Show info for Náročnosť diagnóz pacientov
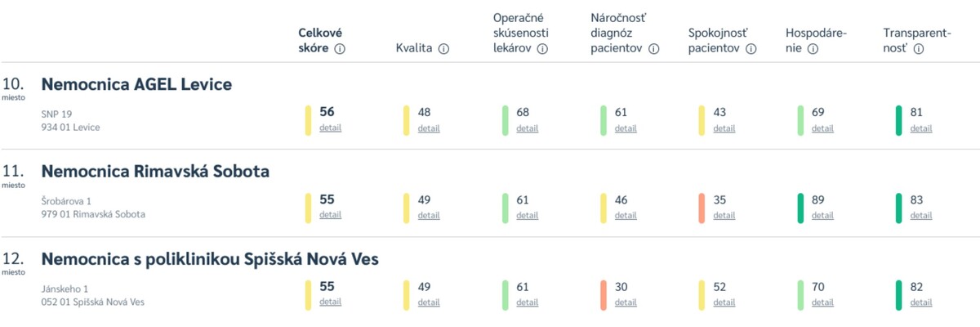This screenshot has width=980, height=327. 654,49
